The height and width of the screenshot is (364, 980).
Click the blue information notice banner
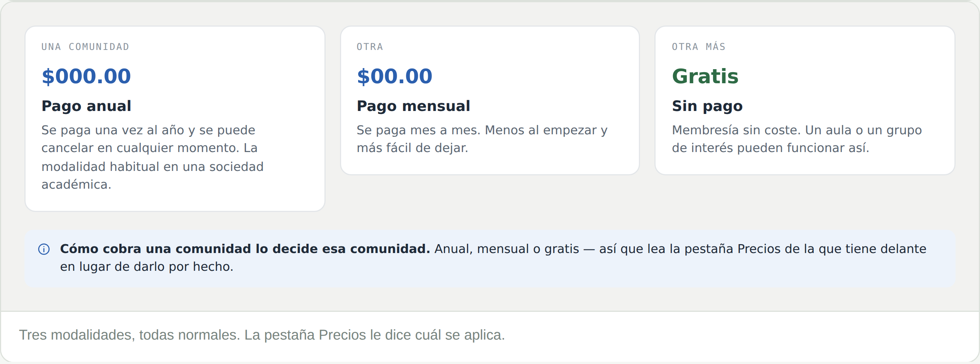(x=490, y=258)
